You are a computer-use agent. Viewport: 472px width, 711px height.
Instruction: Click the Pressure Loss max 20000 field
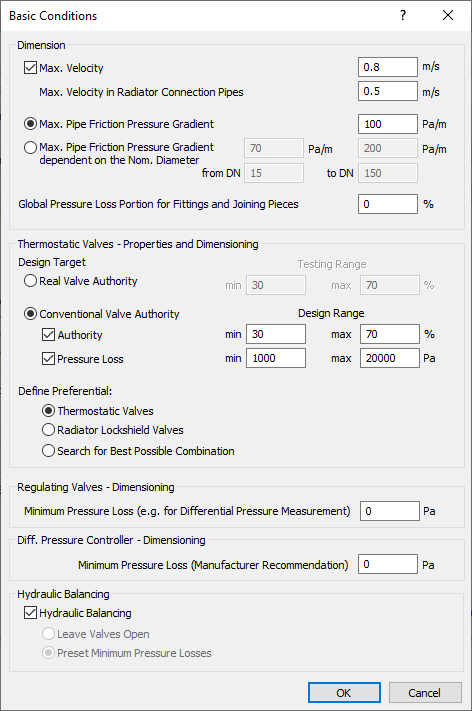coord(389,358)
